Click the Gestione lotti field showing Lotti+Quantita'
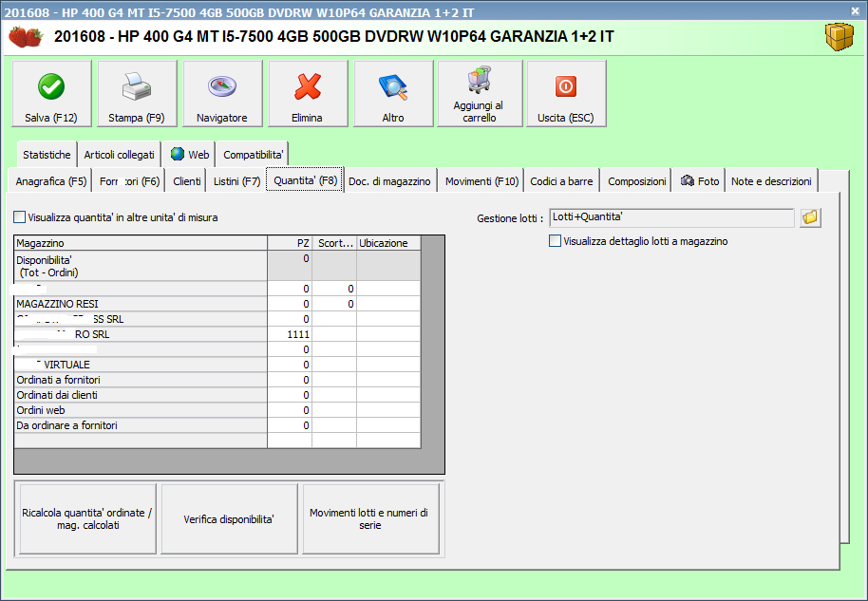868x601 pixels. click(x=671, y=217)
